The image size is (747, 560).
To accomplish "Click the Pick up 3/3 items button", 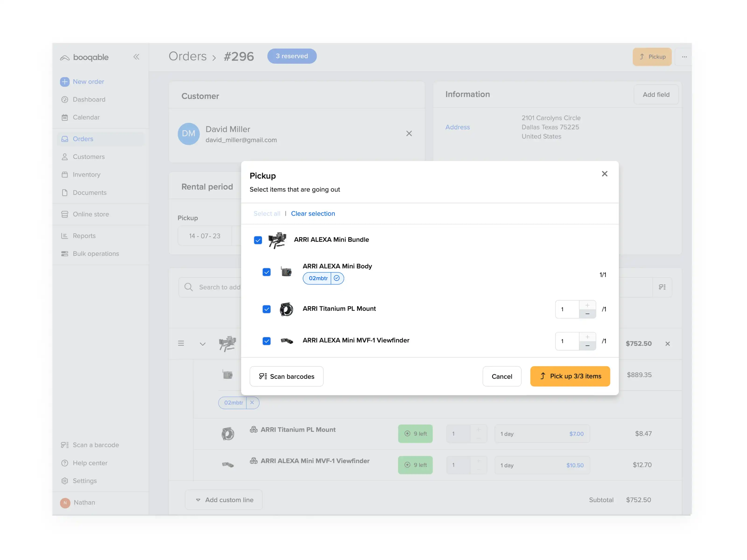I will [570, 376].
